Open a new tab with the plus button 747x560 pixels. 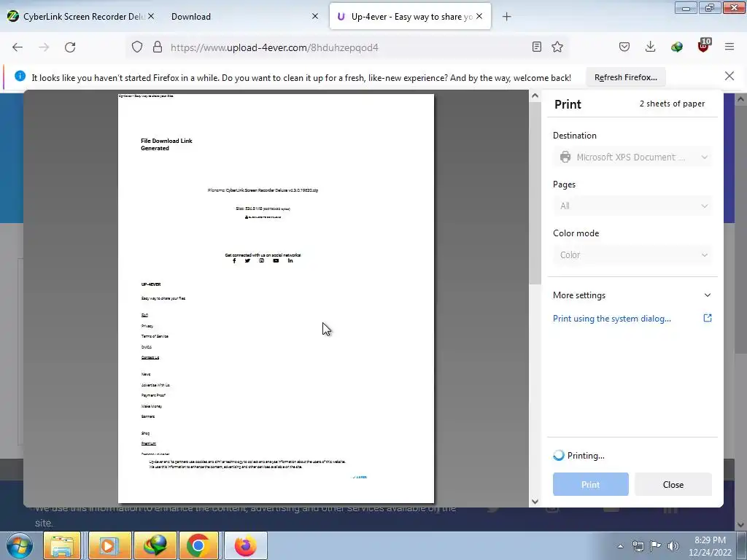(x=506, y=17)
